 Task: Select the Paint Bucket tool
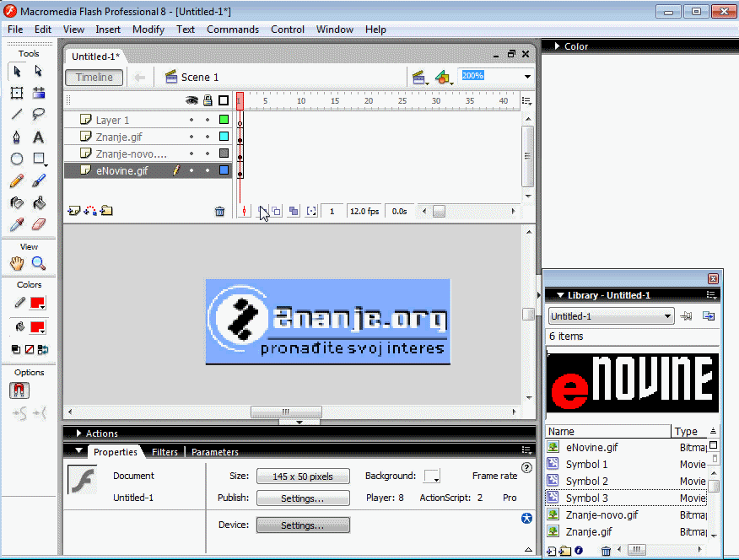pos(39,202)
